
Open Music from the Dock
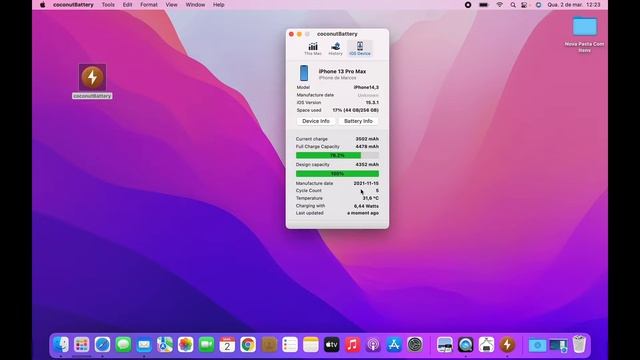[x=352, y=345]
